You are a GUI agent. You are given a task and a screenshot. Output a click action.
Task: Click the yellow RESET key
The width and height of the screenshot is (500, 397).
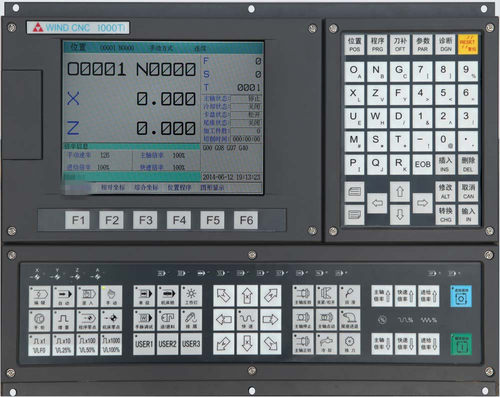tap(468, 44)
